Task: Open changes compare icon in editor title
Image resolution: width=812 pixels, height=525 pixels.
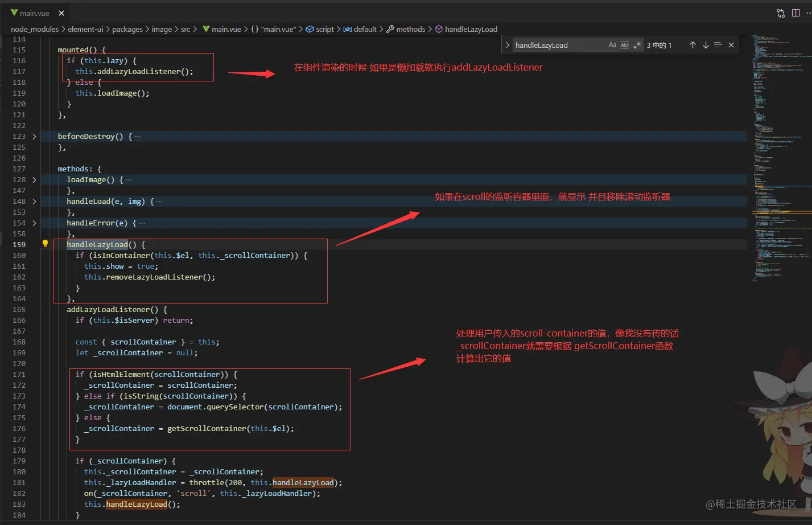Action: click(x=781, y=13)
